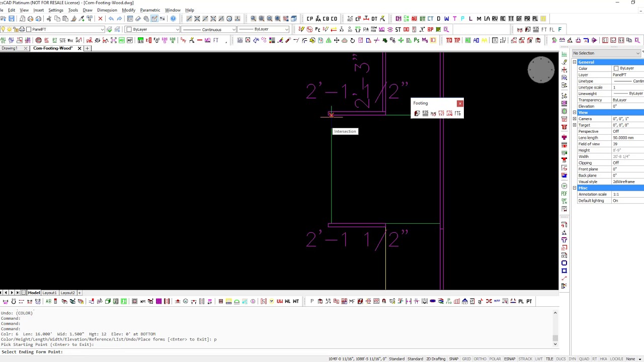Viewport: 644px width, 362px height.
Task: Select the FT icon in the framing toolbar
Action: point(544,29)
